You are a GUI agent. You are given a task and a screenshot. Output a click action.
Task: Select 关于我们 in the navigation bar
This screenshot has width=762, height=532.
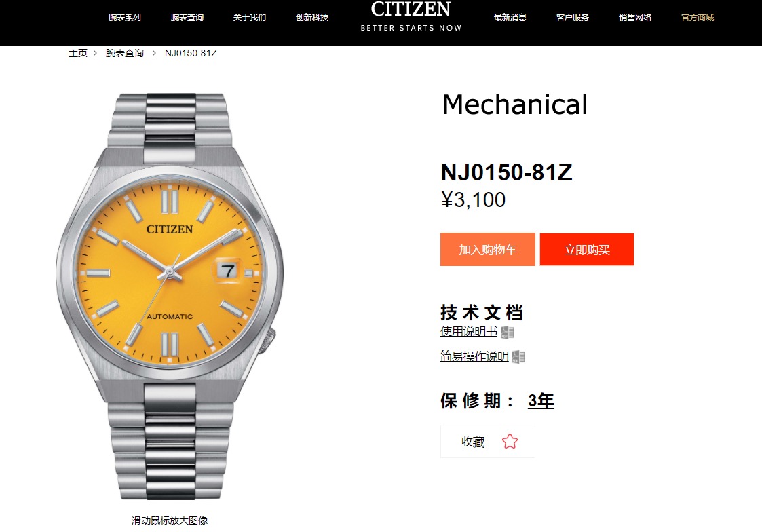(x=249, y=18)
